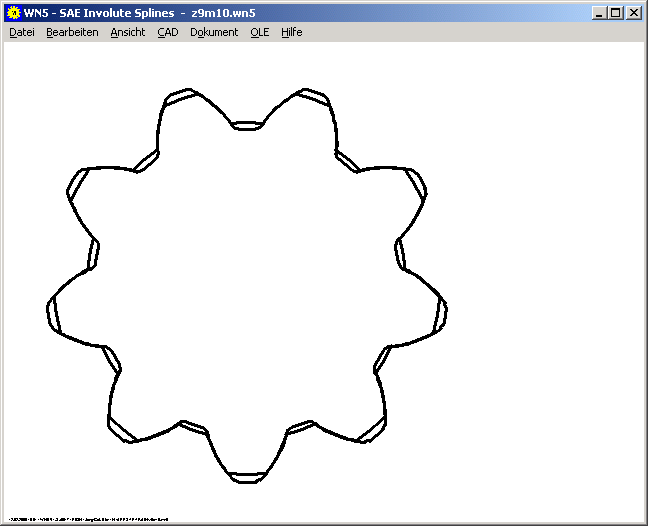The image size is (648, 526).
Task: Open the OLE menu
Action: [x=260, y=32]
